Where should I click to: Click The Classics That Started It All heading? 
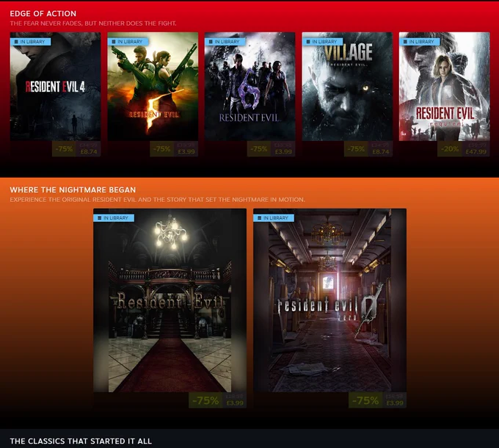(x=81, y=441)
